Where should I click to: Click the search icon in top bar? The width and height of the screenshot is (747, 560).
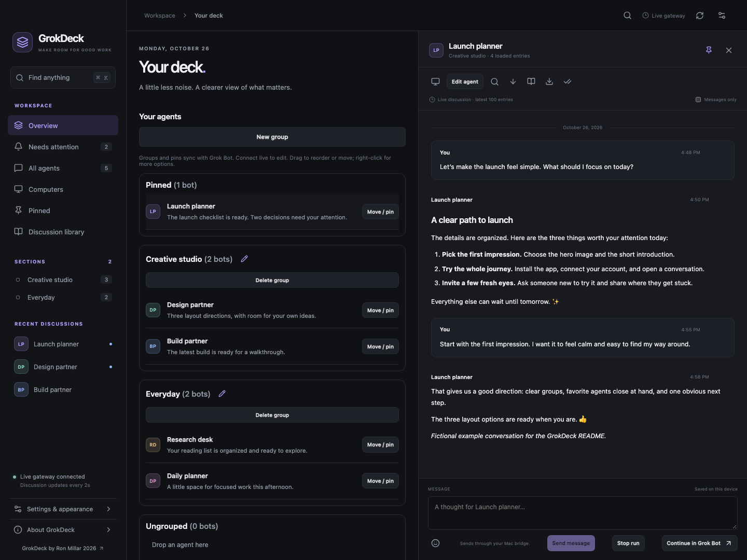click(627, 16)
